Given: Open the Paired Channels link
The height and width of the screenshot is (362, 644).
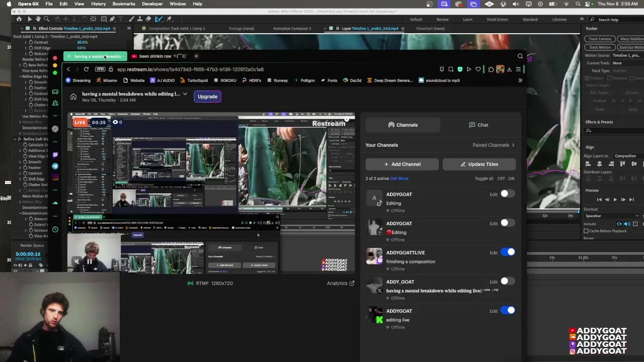Looking at the screenshot, I should pos(494,145).
